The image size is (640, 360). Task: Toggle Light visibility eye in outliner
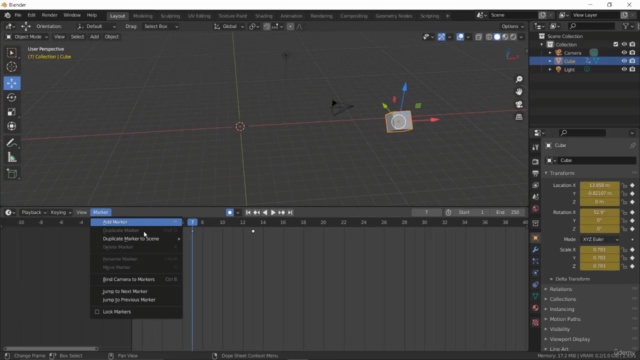(624, 69)
